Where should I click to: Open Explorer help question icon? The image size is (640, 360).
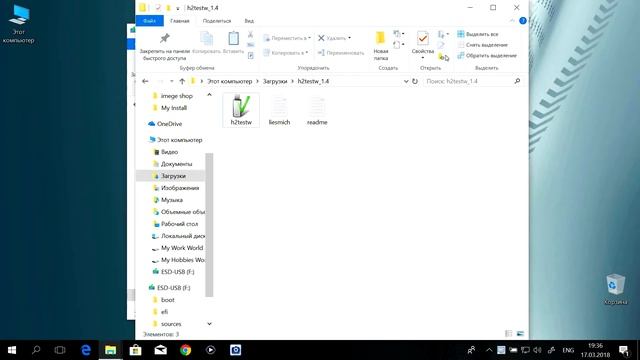click(522, 20)
